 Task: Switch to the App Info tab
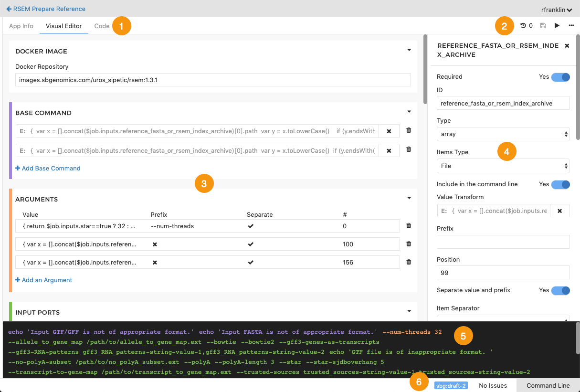point(21,26)
